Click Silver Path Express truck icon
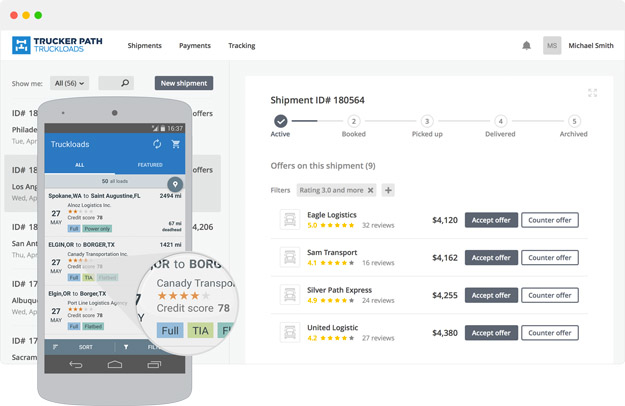This screenshot has width=625, height=406. click(290, 295)
